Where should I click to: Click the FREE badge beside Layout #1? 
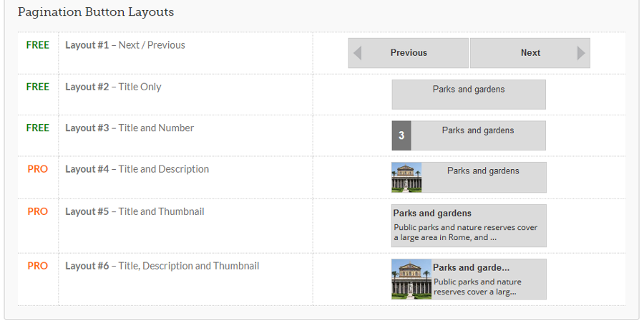coord(38,45)
